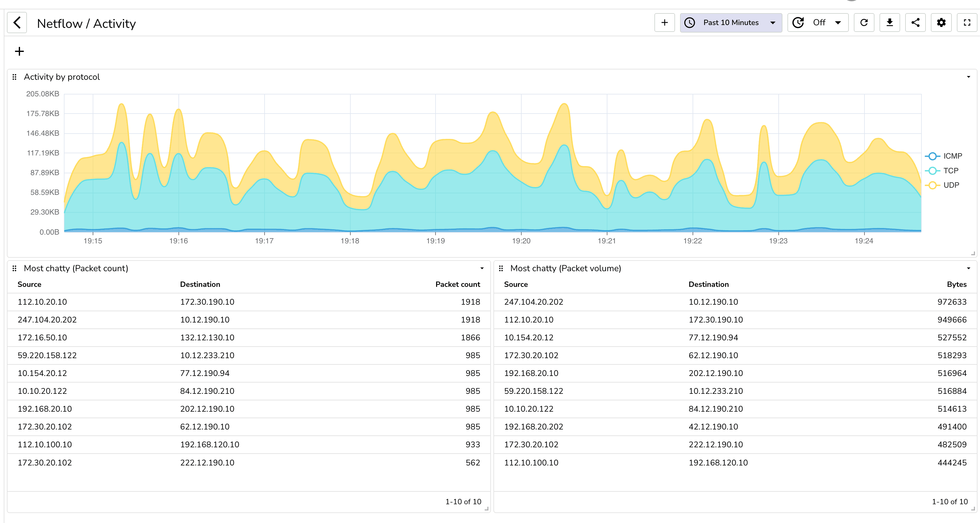The image size is (980, 523).
Task: Click the 1-10 of 10 pagination label
Action: pos(463,502)
